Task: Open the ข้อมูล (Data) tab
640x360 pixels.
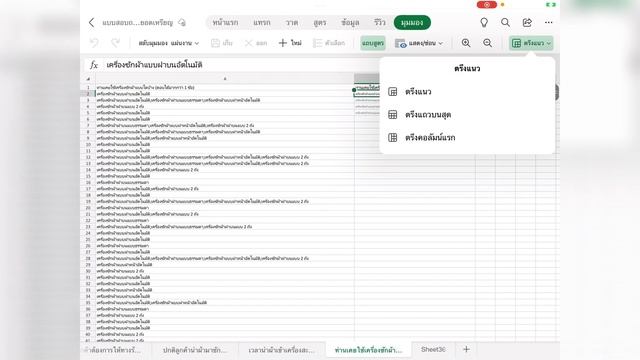Action: coord(350,22)
